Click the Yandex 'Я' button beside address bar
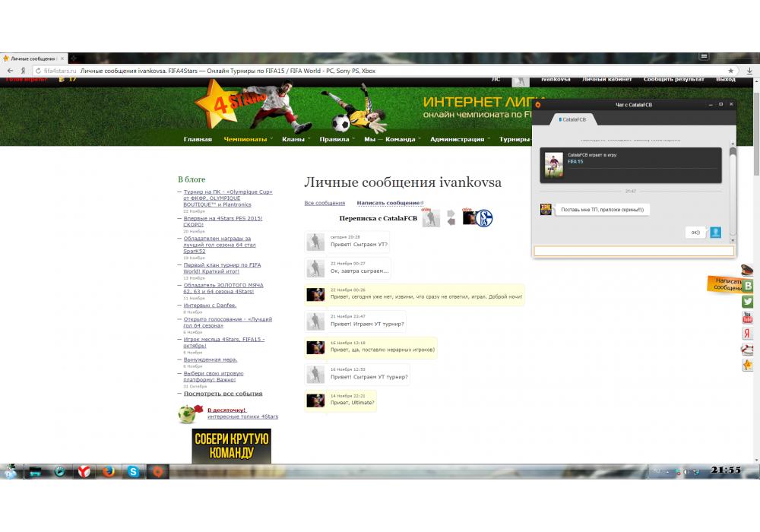This screenshot has width=760, height=532. pos(22,71)
